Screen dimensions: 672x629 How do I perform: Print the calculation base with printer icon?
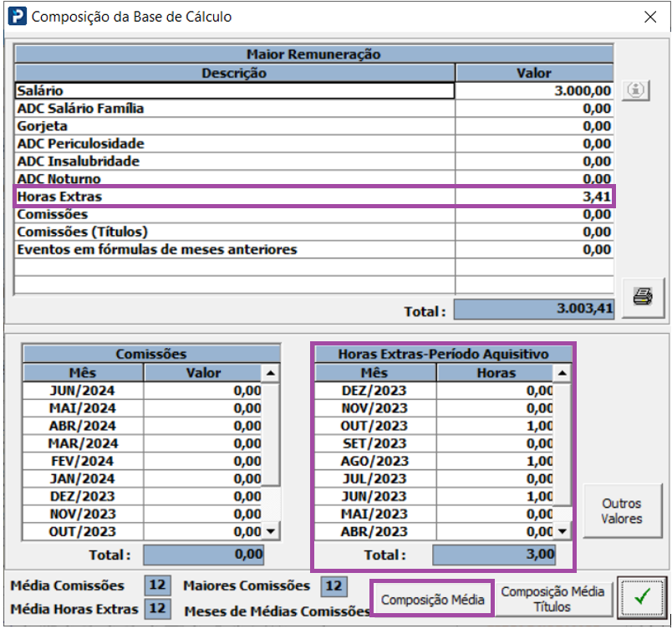point(643,297)
